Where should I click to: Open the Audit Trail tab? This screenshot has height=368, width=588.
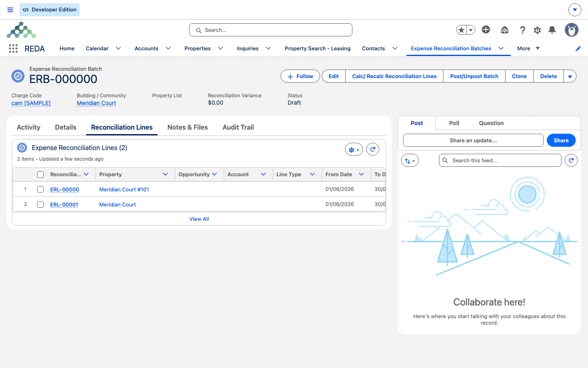[238, 127]
